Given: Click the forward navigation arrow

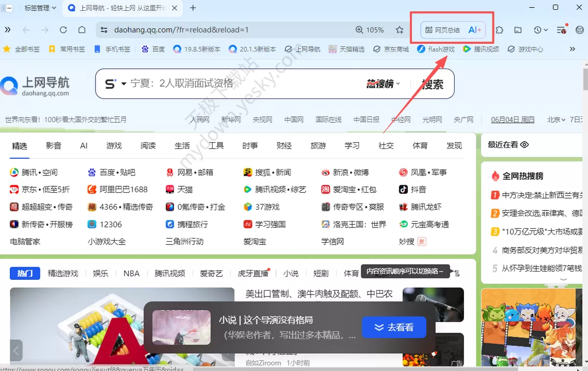Looking at the screenshot, I should coord(45,30).
